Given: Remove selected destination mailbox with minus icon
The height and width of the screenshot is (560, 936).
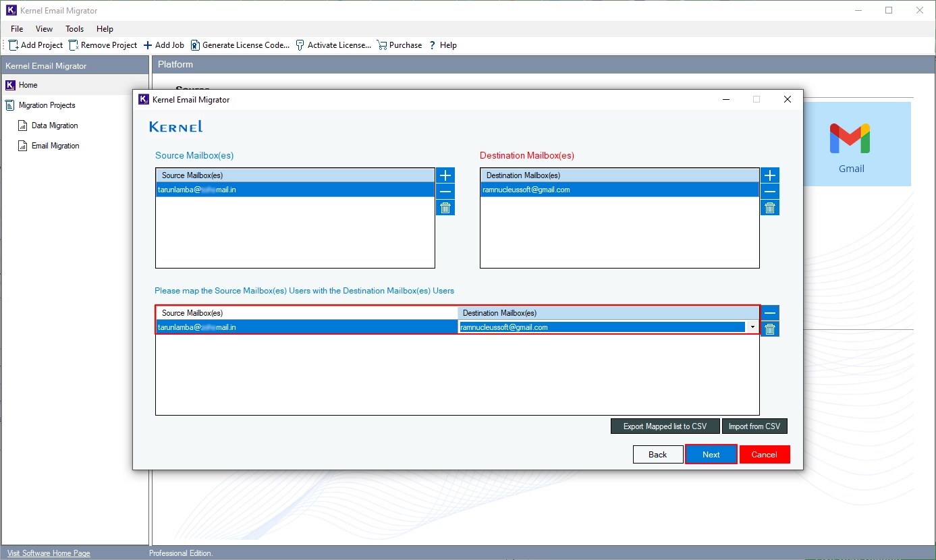Looking at the screenshot, I should tap(770, 192).
